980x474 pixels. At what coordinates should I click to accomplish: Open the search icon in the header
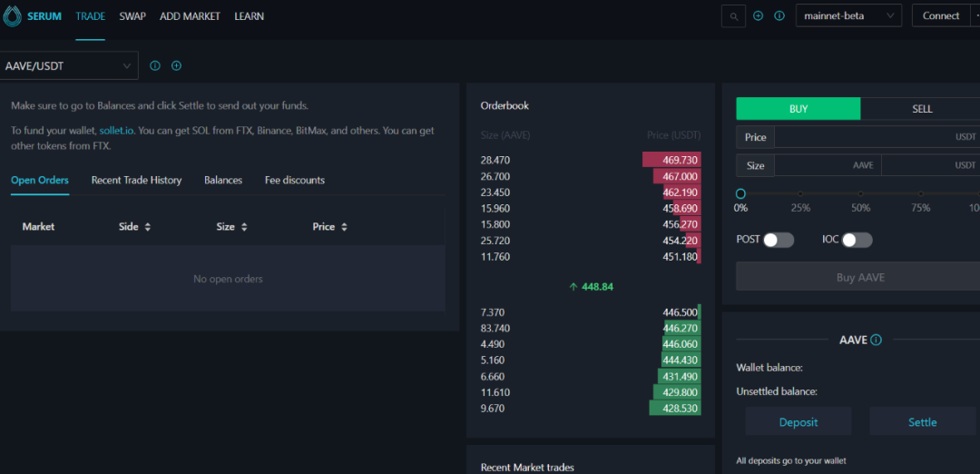(x=733, y=16)
